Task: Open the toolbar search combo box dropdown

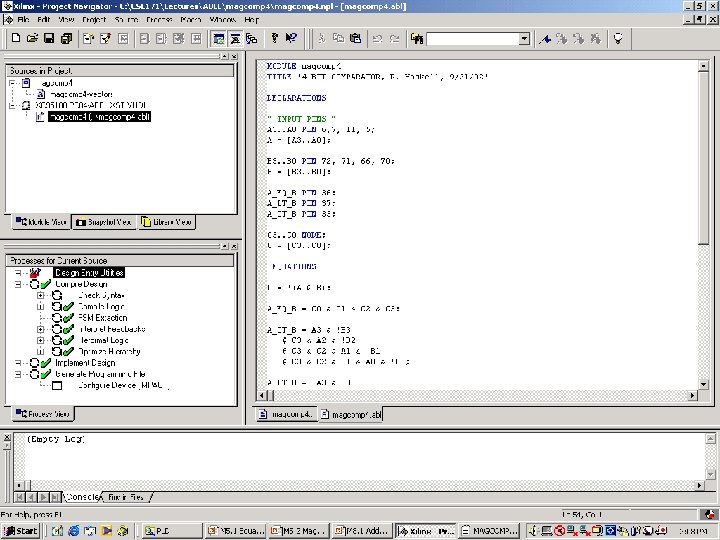Action: [523, 39]
